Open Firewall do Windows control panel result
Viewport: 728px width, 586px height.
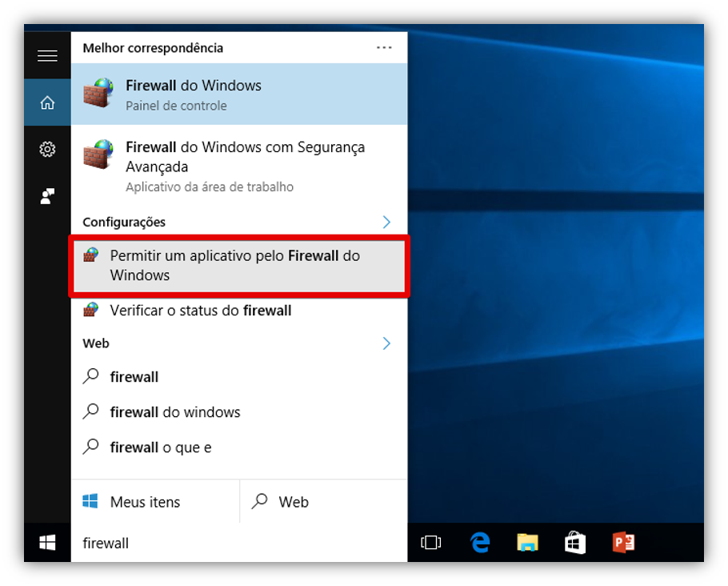point(239,94)
